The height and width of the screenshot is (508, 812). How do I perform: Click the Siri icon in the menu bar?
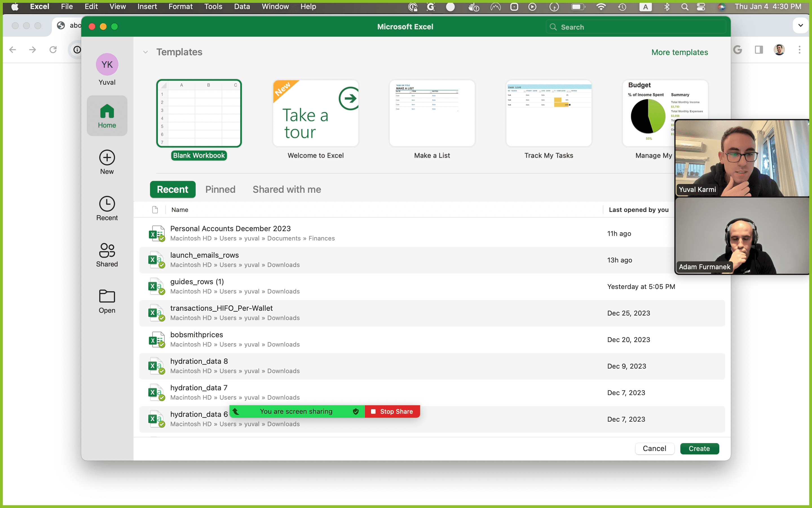(x=722, y=7)
